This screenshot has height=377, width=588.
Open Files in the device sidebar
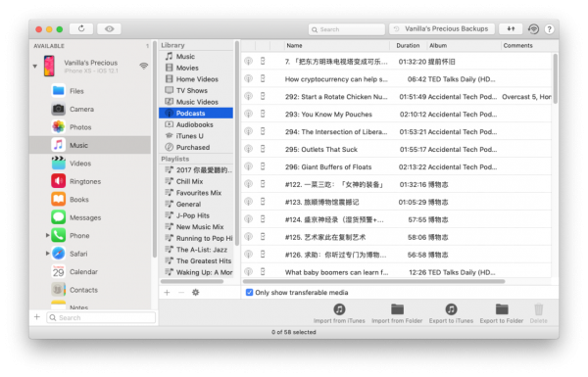(x=90, y=91)
